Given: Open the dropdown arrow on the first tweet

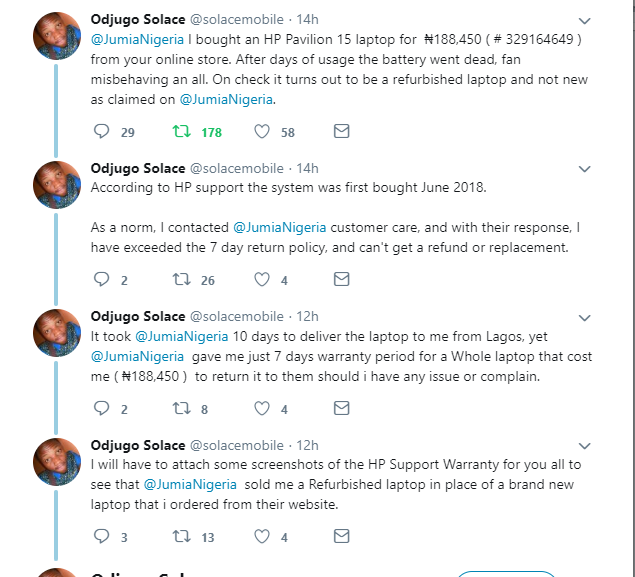Looking at the screenshot, I should pyautogui.click(x=585, y=20).
